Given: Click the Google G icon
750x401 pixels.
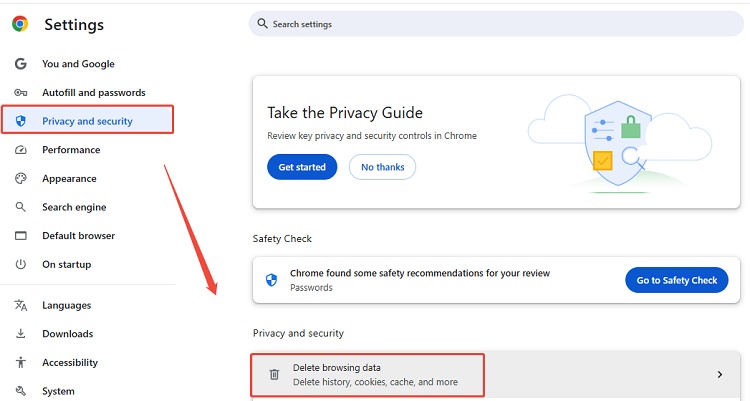Looking at the screenshot, I should tap(20, 64).
